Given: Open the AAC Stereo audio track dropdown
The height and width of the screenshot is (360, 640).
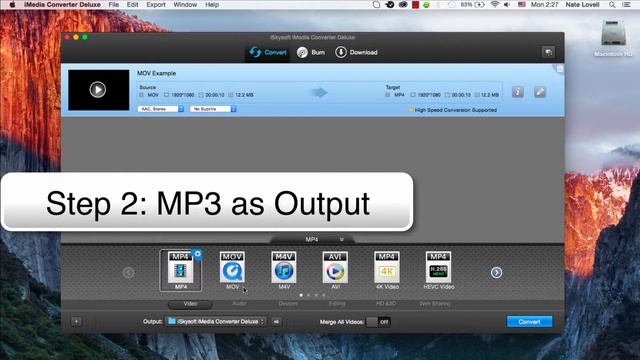Looking at the screenshot, I should coord(161,109).
